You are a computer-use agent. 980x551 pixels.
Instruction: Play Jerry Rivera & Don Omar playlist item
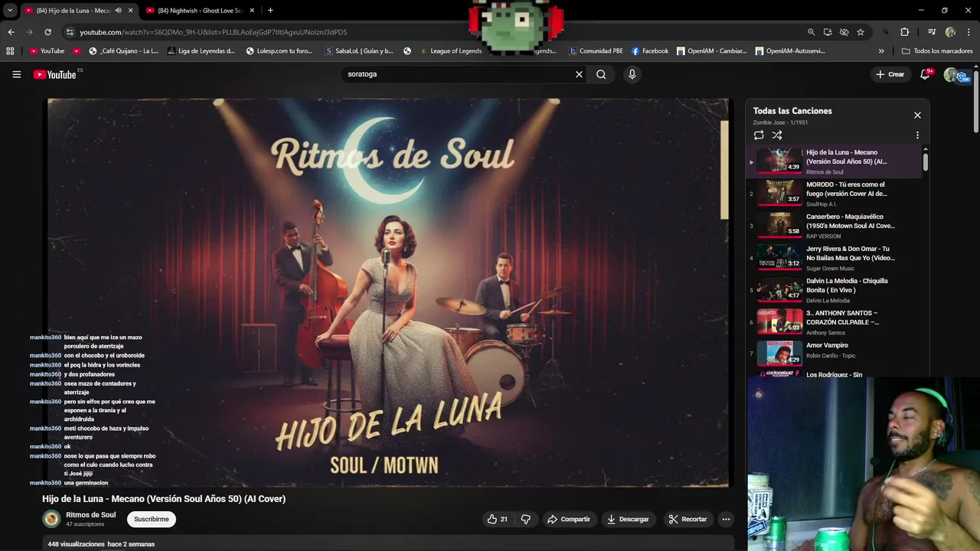pyautogui.click(x=835, y=258)
